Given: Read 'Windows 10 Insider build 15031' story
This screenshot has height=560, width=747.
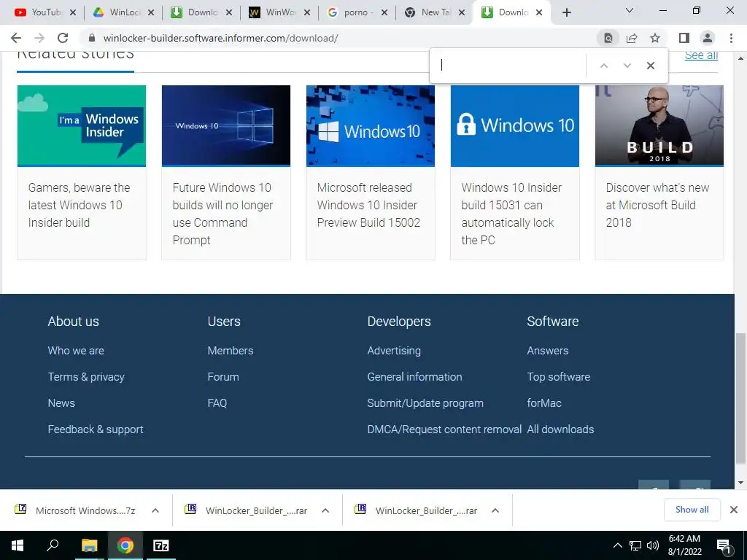Looking at the screenshot, I should click(x=511, y=214).
